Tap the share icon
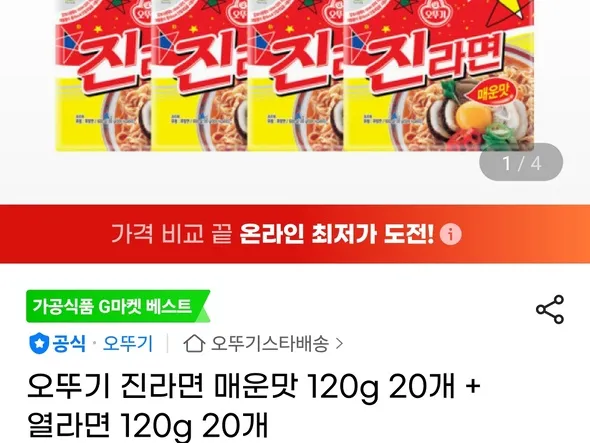This screenshot has width=590, height=443. pyautogui.click(x=550, y=309)
